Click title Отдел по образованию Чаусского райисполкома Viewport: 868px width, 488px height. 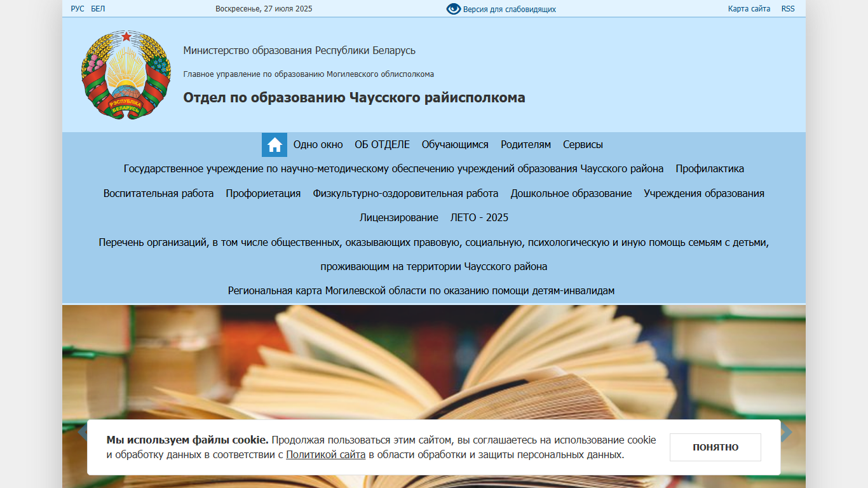click(355, 98)
